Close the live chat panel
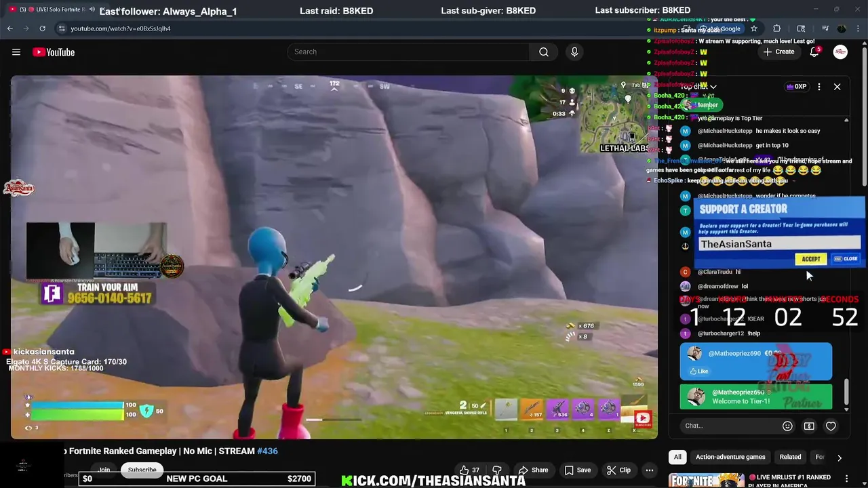868x488 pixels. point(837,87)
